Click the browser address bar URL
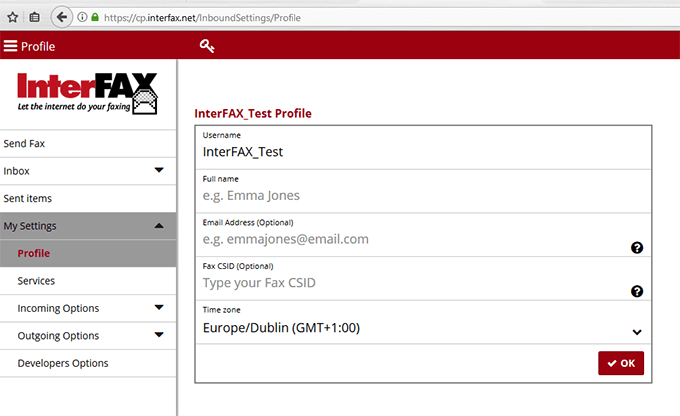Viewport: 680px width, 416px height. [202, 18]
